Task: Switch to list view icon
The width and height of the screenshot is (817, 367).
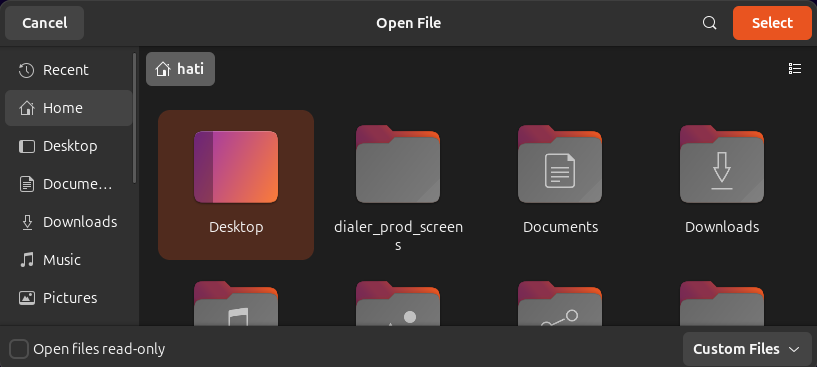Action: 795,69
